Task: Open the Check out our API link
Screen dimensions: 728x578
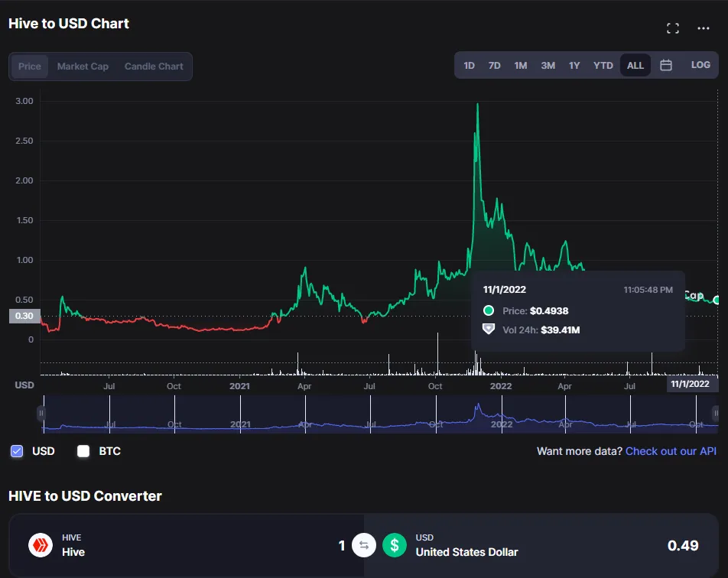Action: point(671,451)
